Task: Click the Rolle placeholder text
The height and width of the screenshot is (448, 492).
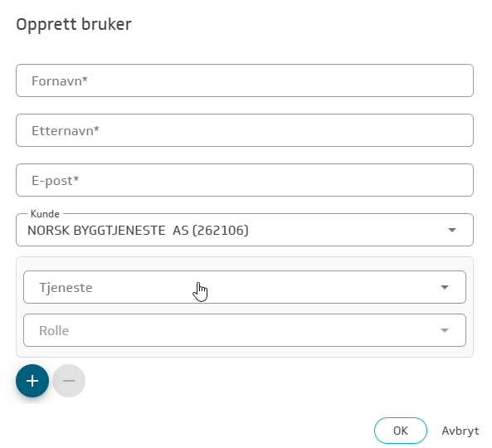Action: click(54, 331)
